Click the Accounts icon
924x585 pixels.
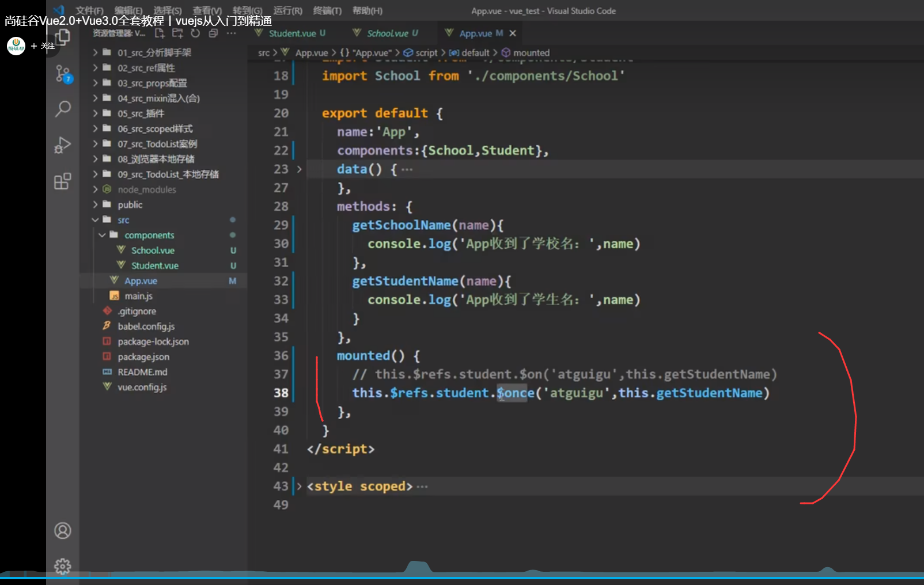pos(63,530)
